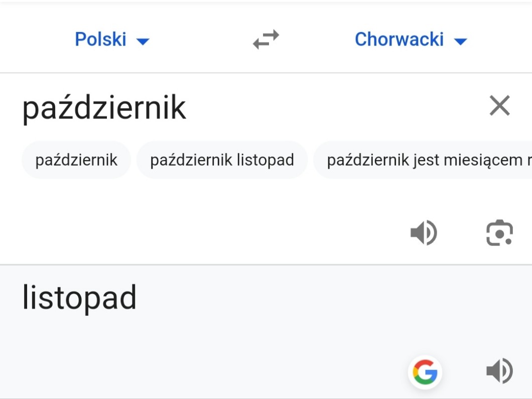
Task: Choose the "październik listopad" suggestion chip
Action: coord(222,160)
